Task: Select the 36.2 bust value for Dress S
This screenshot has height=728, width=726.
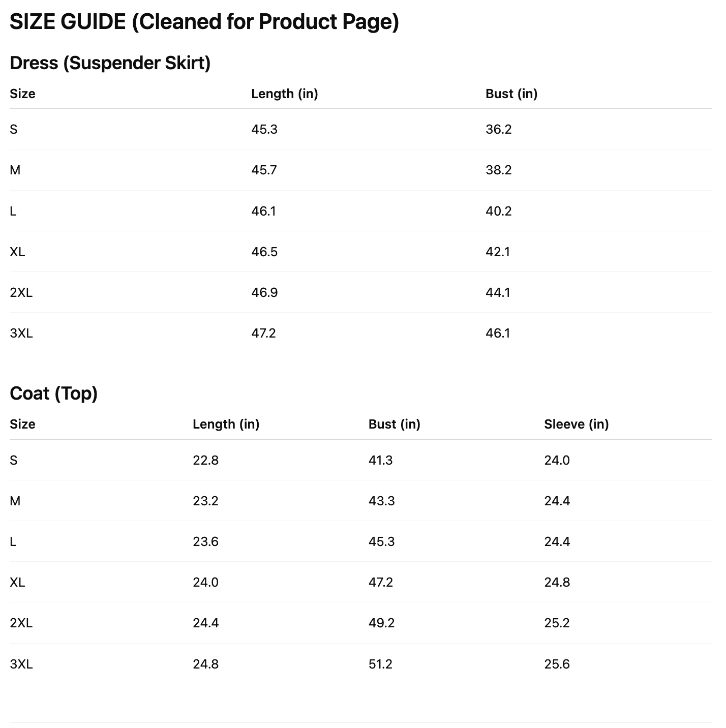Action: [x=498, y=129]
